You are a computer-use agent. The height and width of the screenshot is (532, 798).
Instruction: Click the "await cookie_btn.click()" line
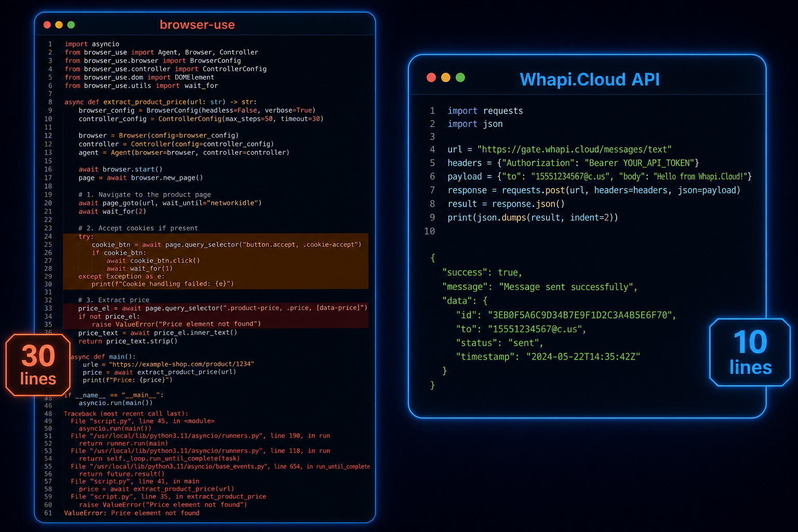point(153,261)
